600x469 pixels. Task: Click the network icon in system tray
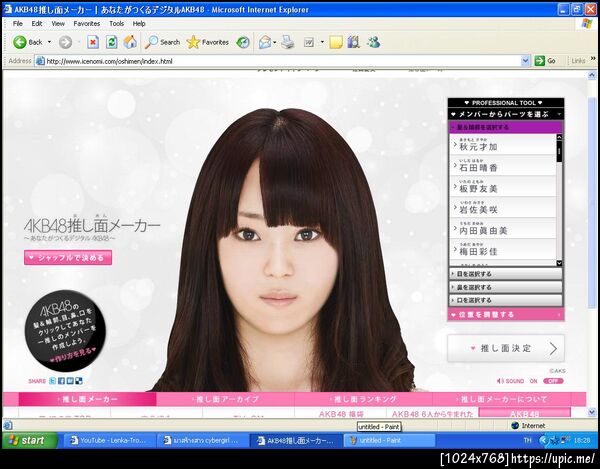(565, 440)
